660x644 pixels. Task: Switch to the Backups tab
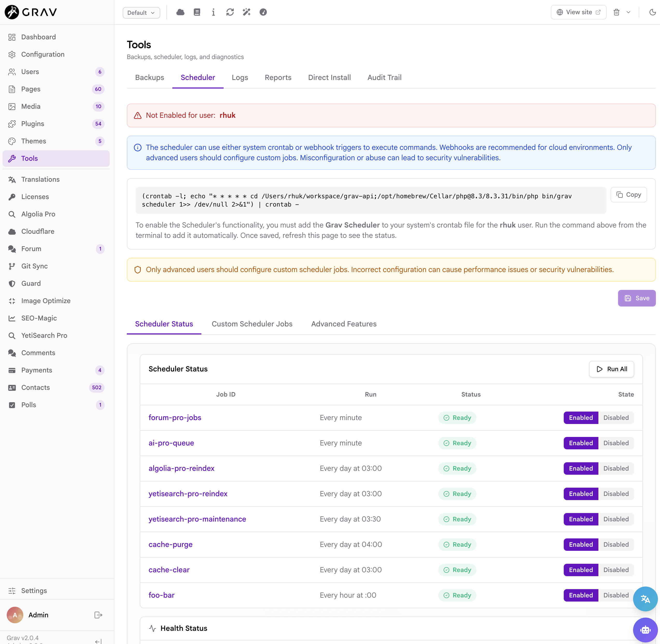pyautogui.click(x=150, y=78)
